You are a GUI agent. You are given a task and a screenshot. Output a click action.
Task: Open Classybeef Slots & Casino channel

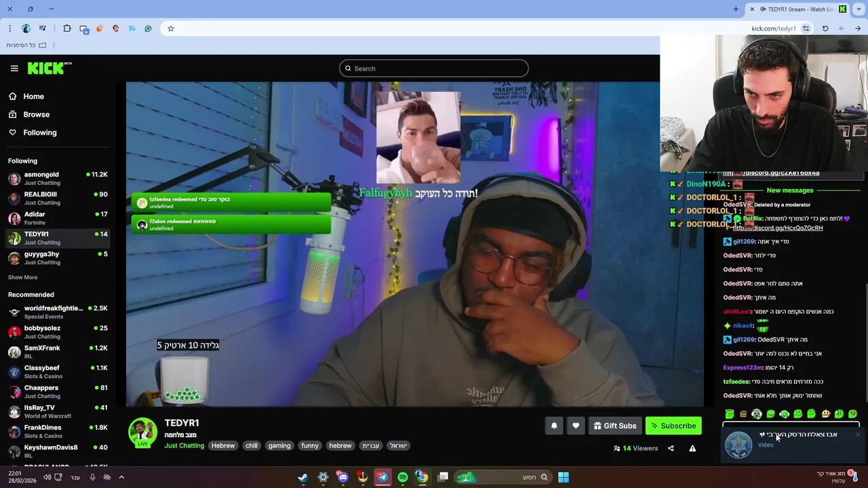(x=58, y=371)
